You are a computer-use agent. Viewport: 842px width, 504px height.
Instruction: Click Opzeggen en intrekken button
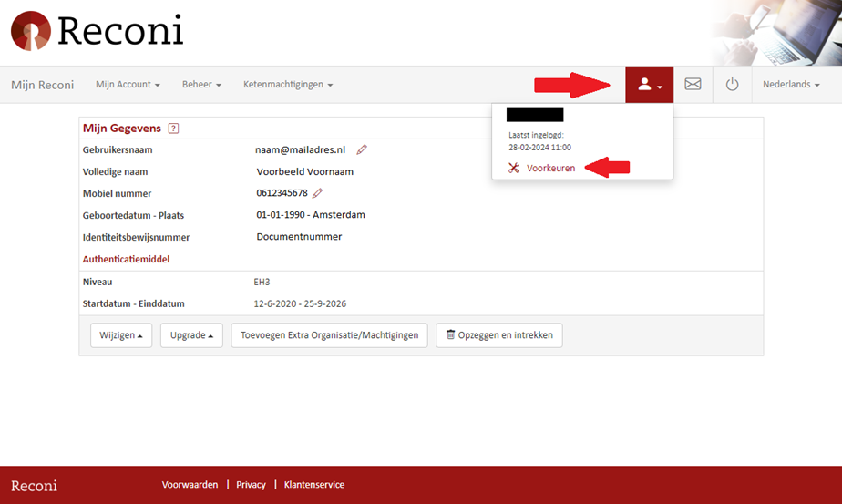click(499, 335)
